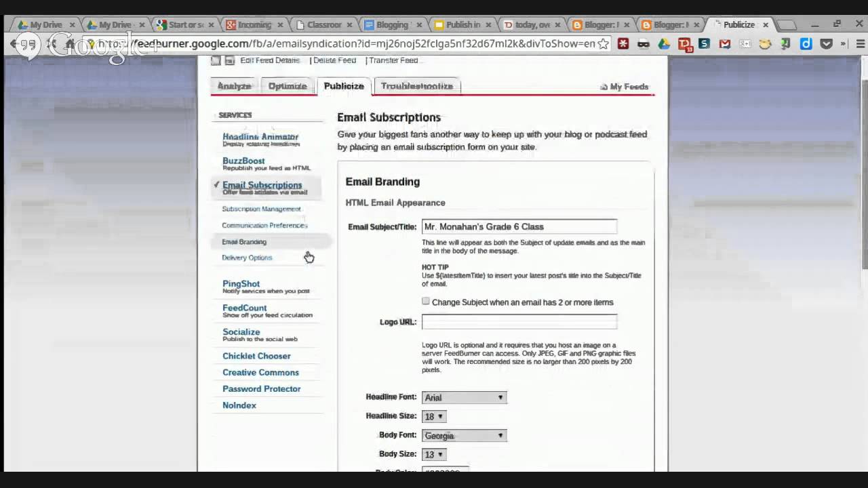
Task: Open Subscription Management
Action: pos(261,209)
